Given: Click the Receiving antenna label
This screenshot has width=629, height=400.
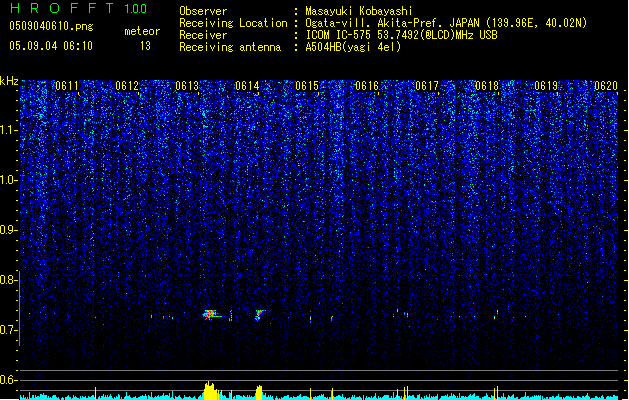Looking at the screenshot, I should (x=230, y=47).
